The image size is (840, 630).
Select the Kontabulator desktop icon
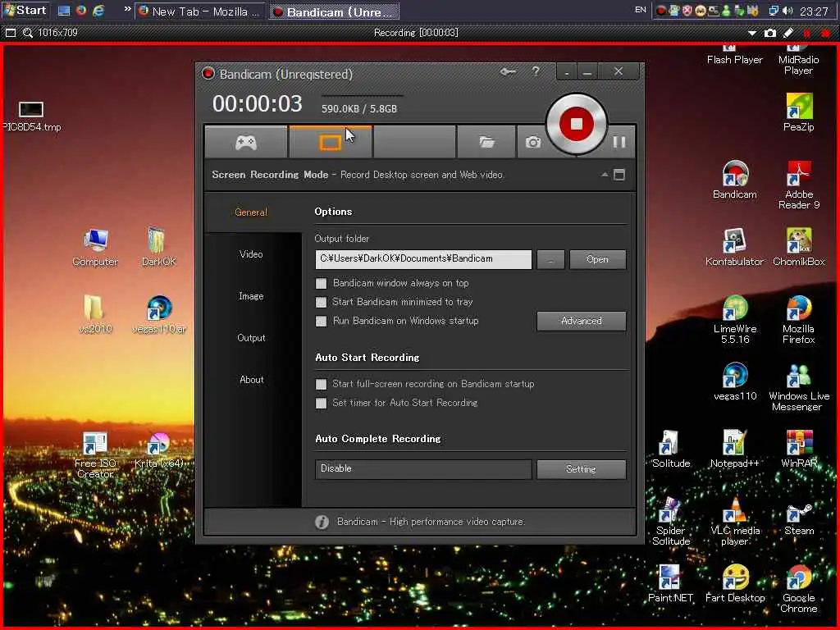(734, 248)
